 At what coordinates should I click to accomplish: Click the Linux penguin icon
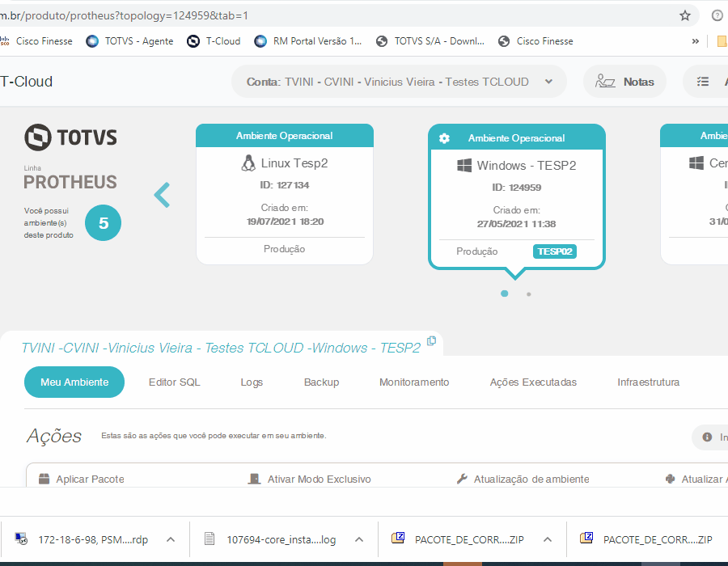[248, 163]
